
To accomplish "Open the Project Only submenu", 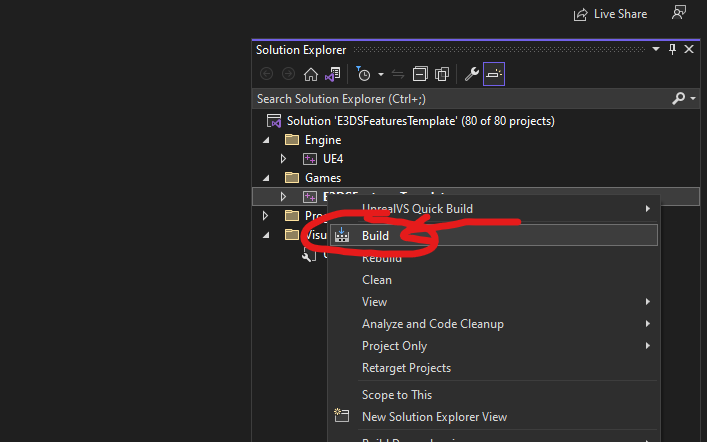I will tap(494, 346).
